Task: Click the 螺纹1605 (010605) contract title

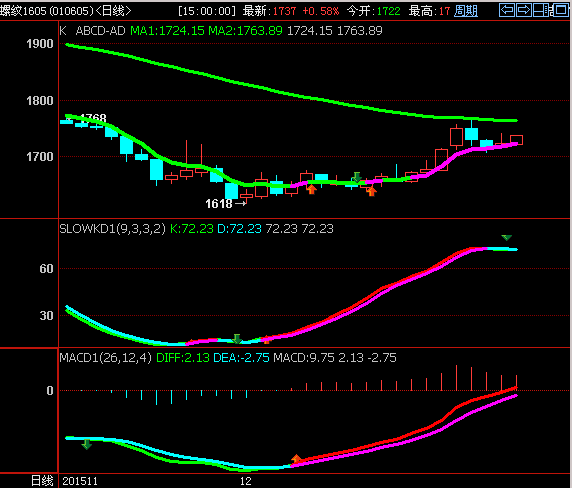Action: (47, 11)
